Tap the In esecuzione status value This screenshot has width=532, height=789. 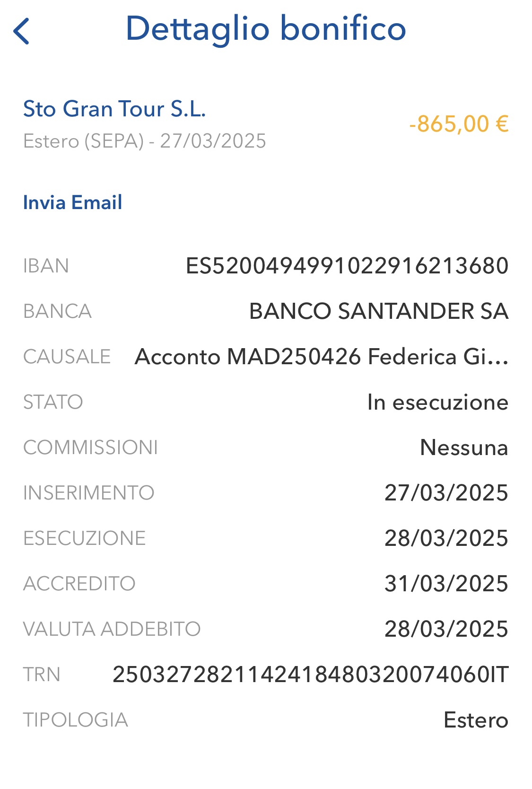tap(438, 402)
